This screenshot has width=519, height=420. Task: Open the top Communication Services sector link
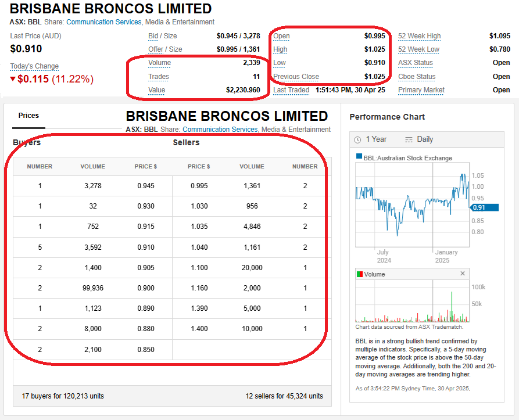[103, 22]
